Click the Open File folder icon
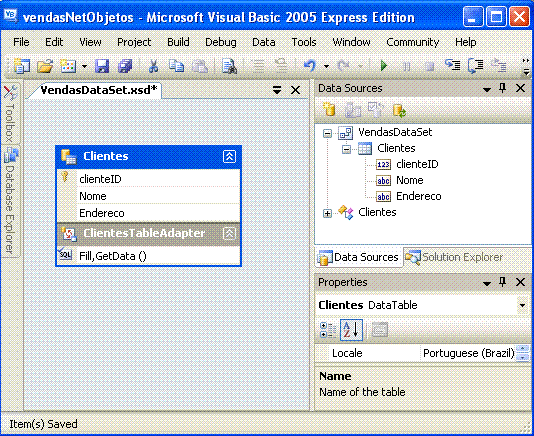 [x=45, y=66]
